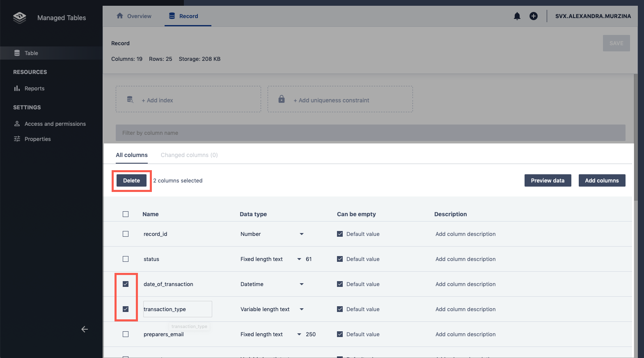The image size is (644, 358).
Task: Open Access and permissions settings
Action: tap(55, 124)
